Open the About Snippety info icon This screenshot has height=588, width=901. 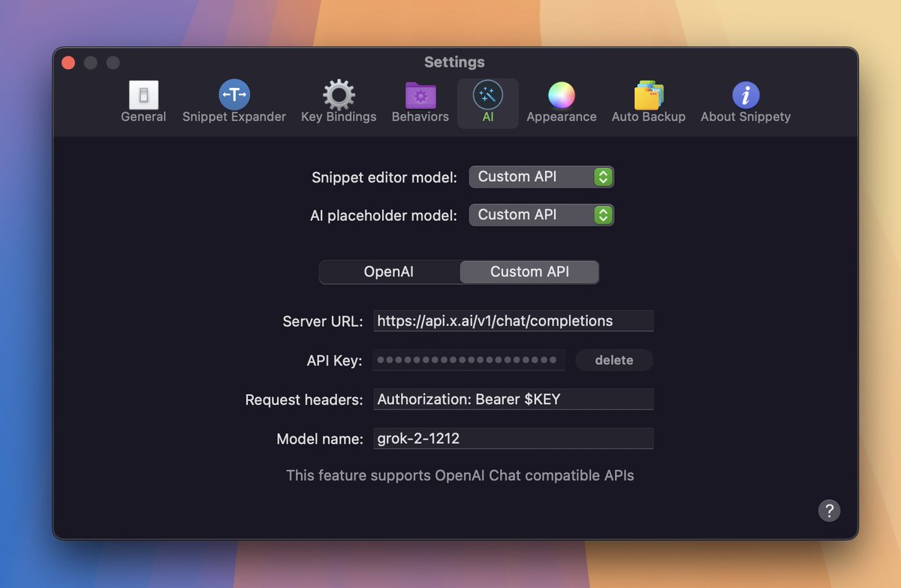point(746,95)
